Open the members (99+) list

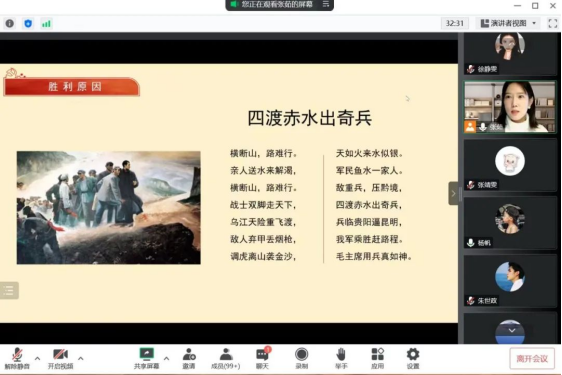tap(225, 358)
